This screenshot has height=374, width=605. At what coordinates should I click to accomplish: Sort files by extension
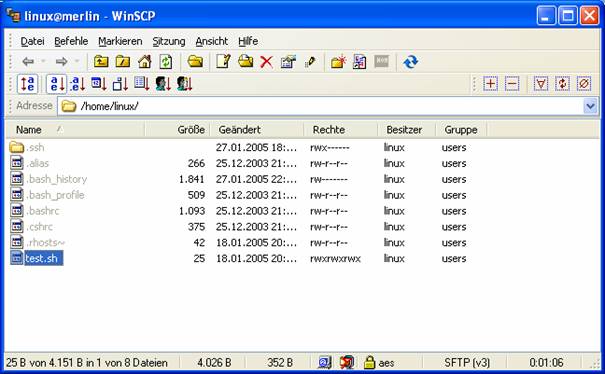coord(77,84)
